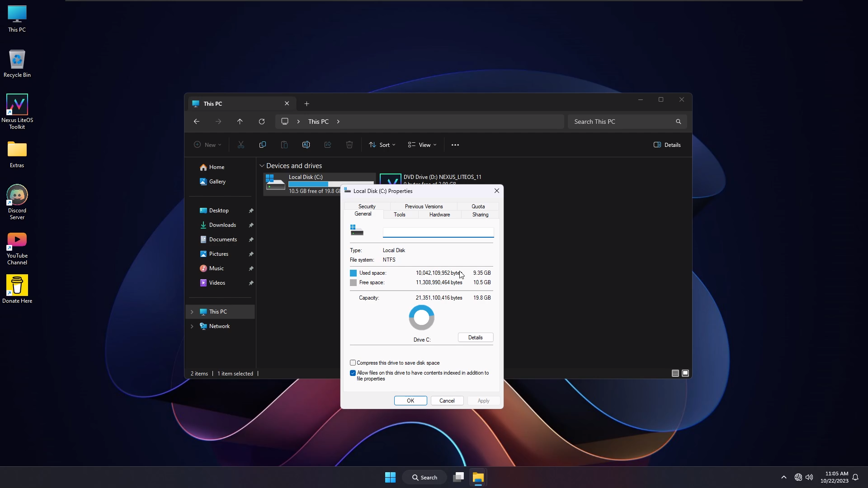Image resolution: width=868 pixels, height=488 pixels.
Task: Open Videos in quick access
Action: (217, 283)
